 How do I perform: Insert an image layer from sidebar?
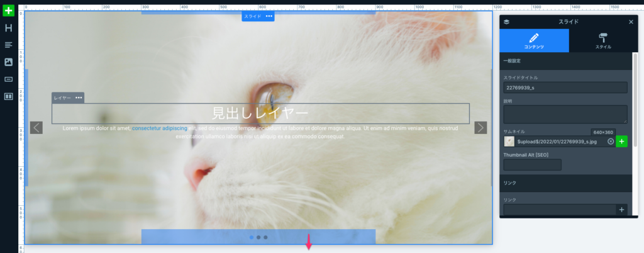[8, 62]
